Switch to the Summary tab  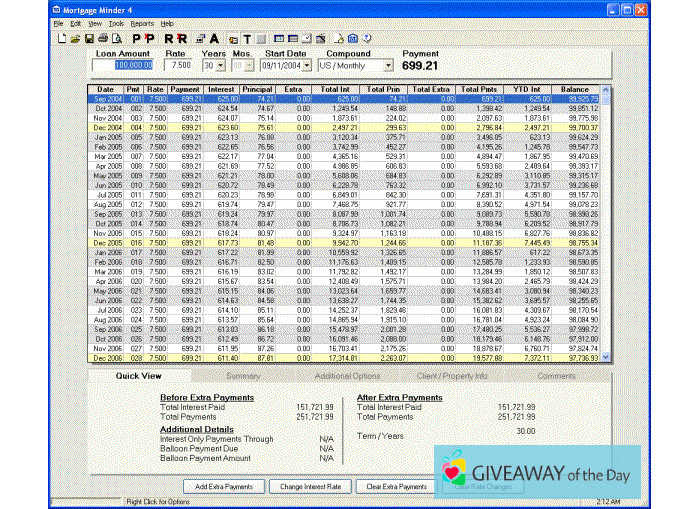243,376
